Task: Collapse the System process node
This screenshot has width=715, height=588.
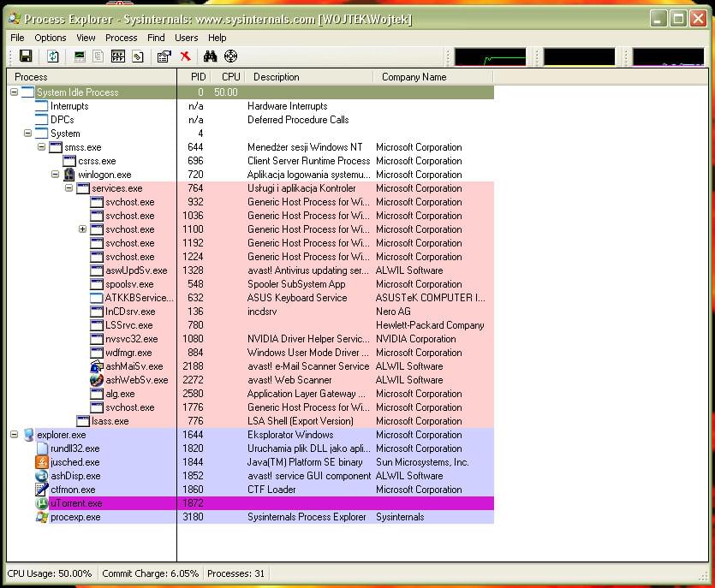Action: [27, 134]
